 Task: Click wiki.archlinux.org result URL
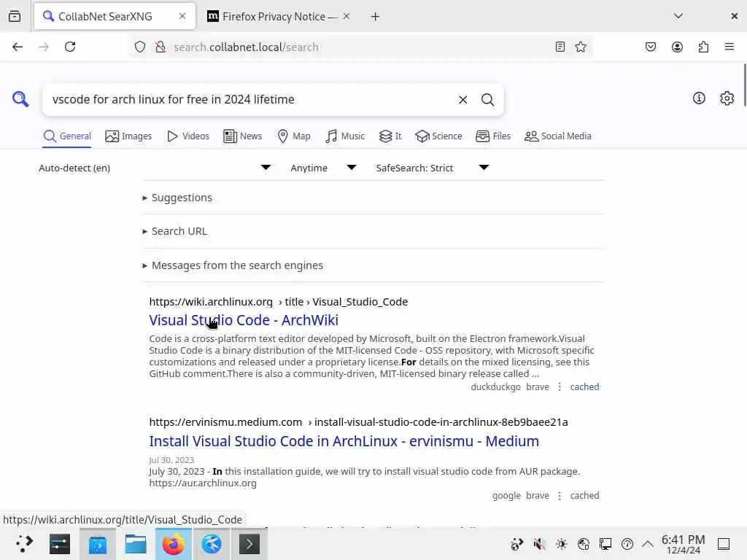point(278,302)
